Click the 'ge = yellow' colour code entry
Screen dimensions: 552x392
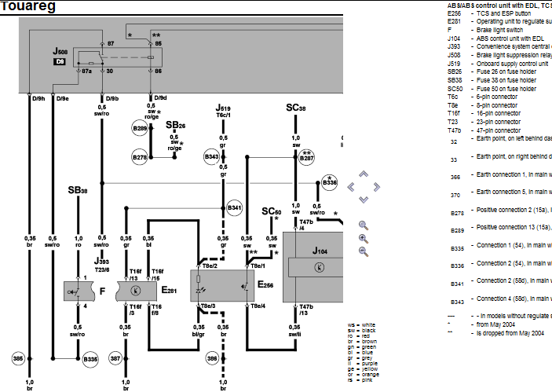pos(363,368)
